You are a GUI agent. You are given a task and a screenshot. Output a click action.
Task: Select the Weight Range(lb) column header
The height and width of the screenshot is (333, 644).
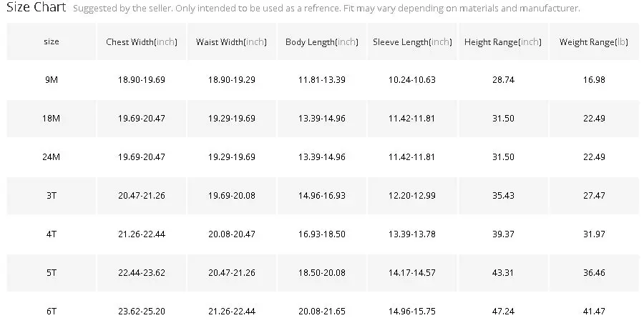tap(594, 42)
